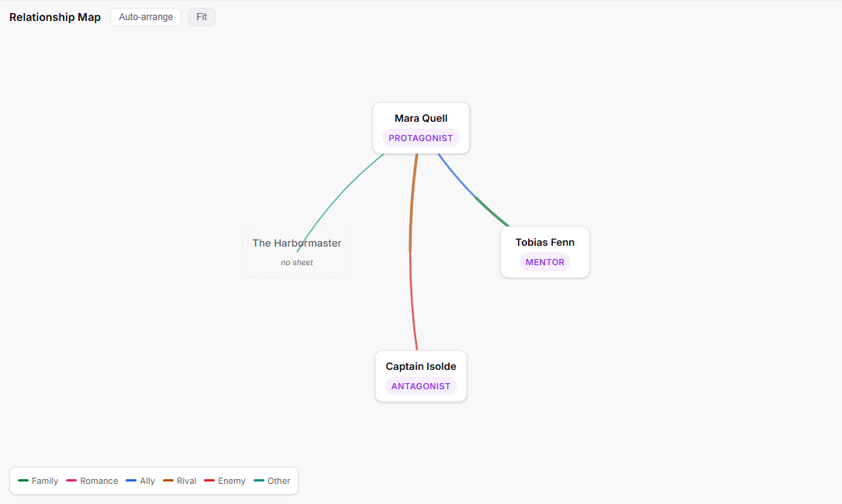The image size is (842, 504).
Task: Click the Enemy legend color swatch
Action: coord(209,481)
